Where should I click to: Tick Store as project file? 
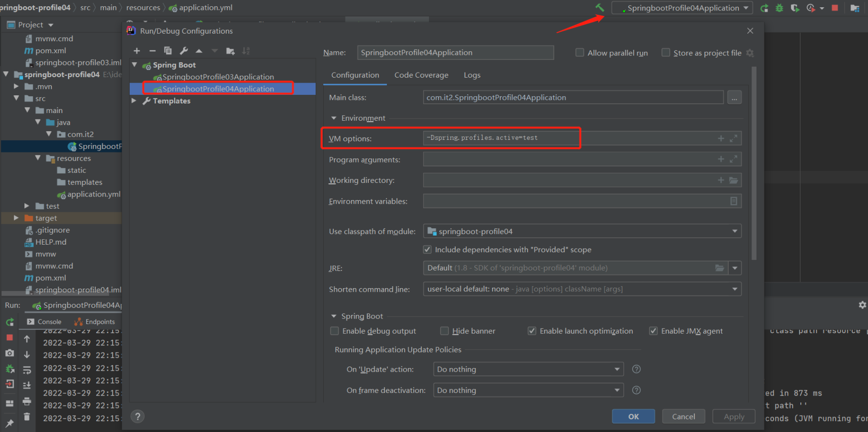pos(666,53)
